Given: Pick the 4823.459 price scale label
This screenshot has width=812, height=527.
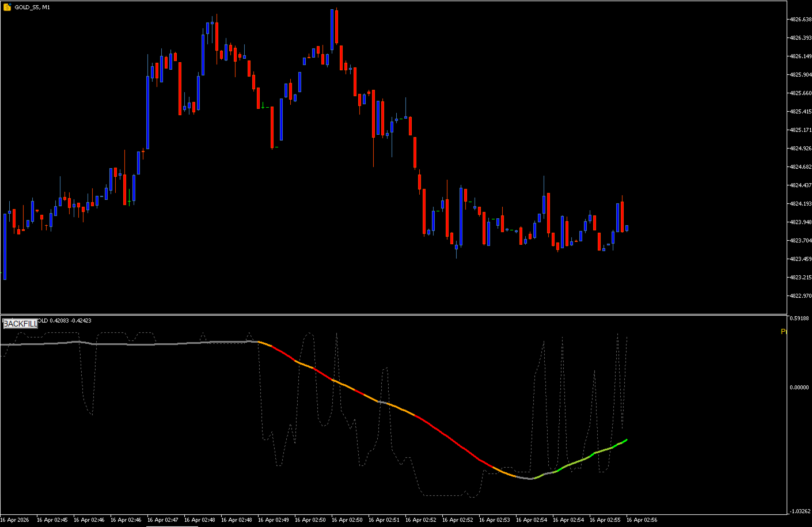Looking at the screenshot, I should 800,259.
